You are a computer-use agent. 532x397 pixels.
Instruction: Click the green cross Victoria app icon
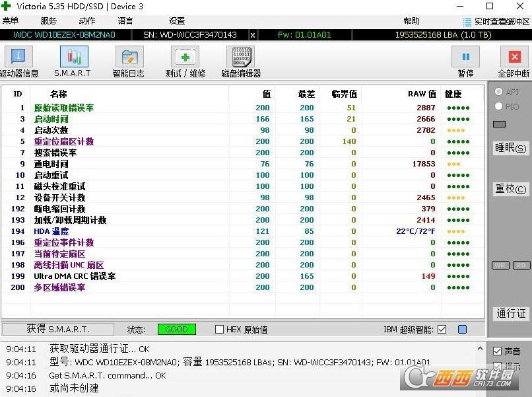(x=6, y=6)
